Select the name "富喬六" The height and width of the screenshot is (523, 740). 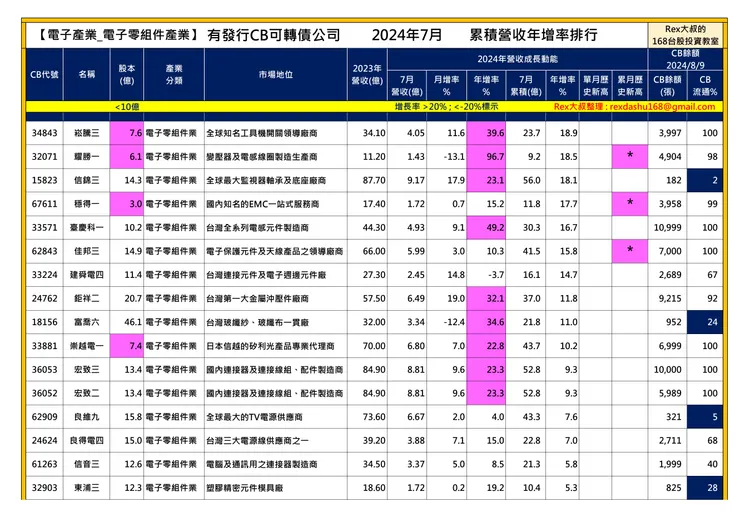(x=87, y=322)
